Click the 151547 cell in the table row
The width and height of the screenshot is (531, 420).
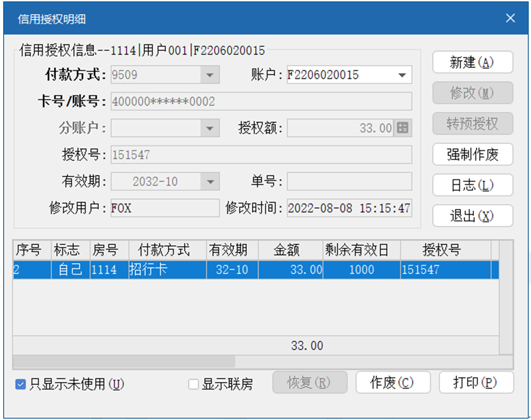[445, 270]
